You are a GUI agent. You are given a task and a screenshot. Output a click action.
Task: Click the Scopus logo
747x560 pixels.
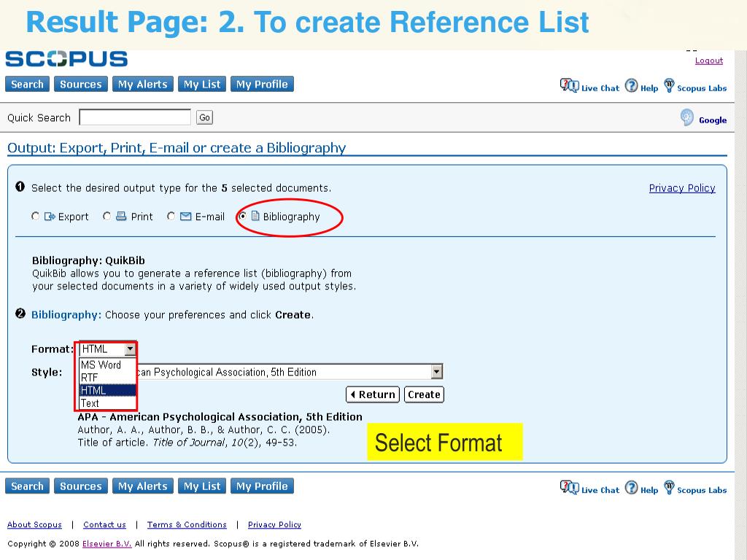[x=66, y=59]
